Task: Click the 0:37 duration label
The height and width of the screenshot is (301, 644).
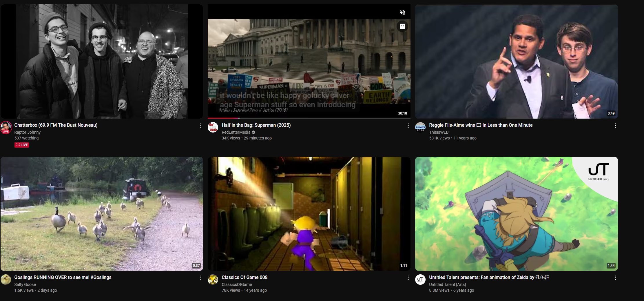Action: [x=196, y=266]
